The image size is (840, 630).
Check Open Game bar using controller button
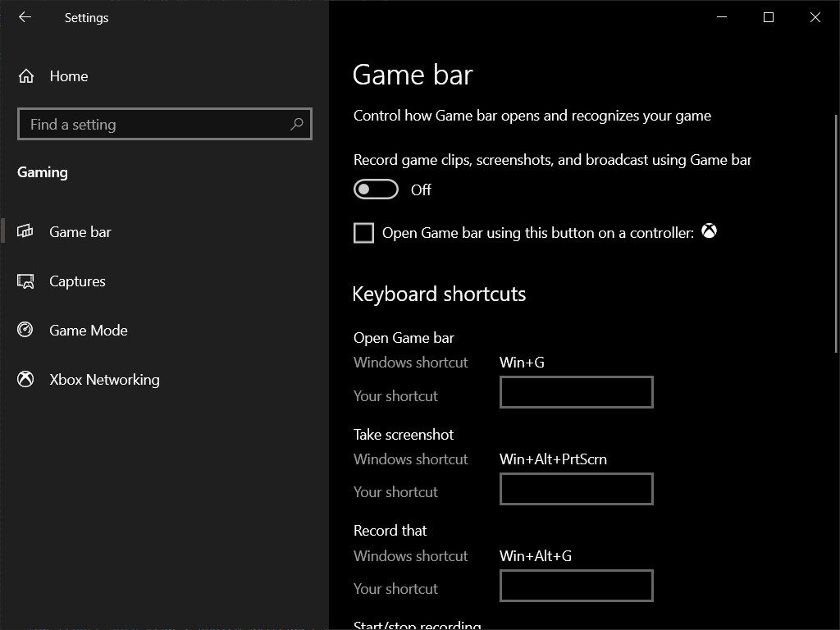click(363, 233)
